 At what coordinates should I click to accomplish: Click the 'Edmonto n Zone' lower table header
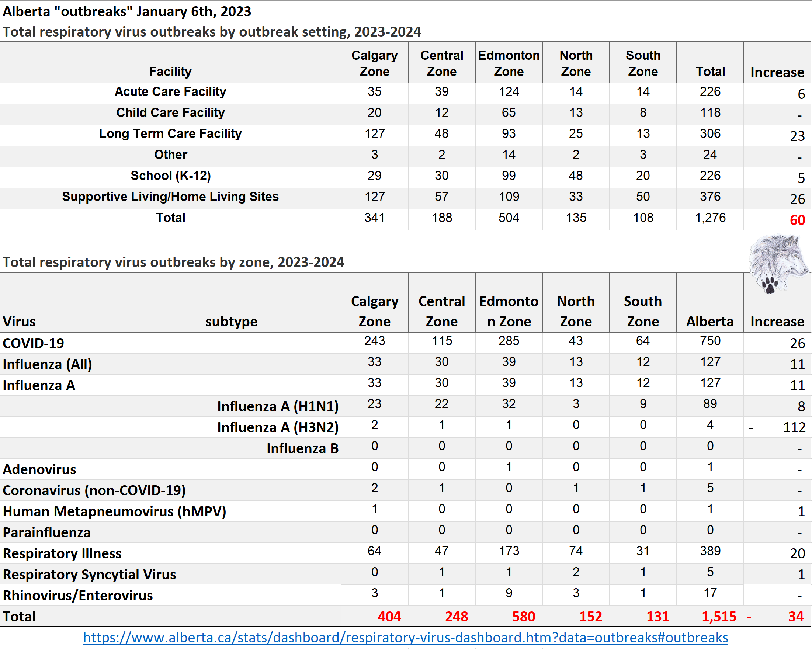509,312
